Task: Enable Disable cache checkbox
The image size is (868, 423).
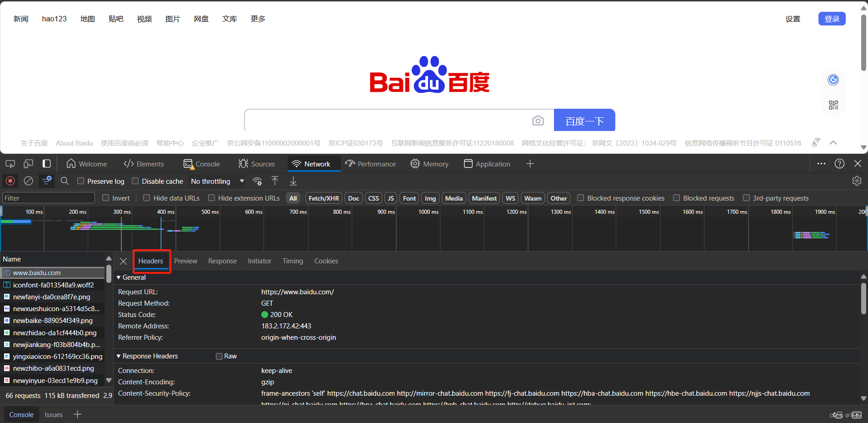Action: click(135, 181)
